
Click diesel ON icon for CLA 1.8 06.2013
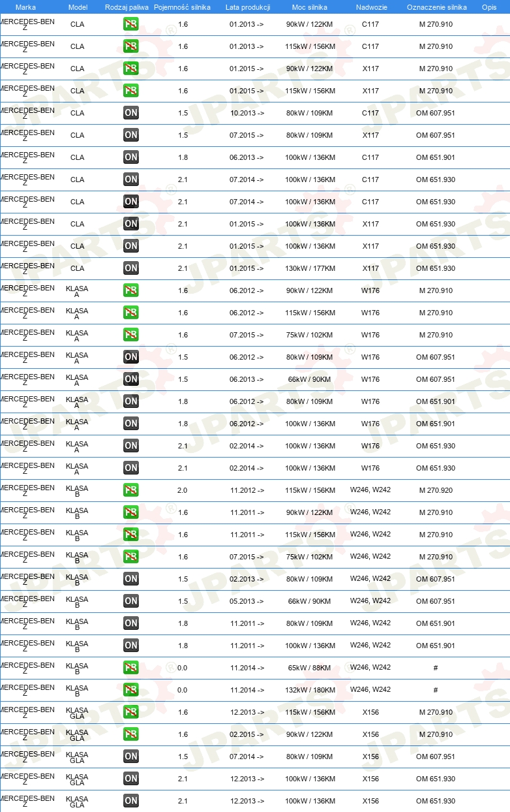[x=130, y=157]
